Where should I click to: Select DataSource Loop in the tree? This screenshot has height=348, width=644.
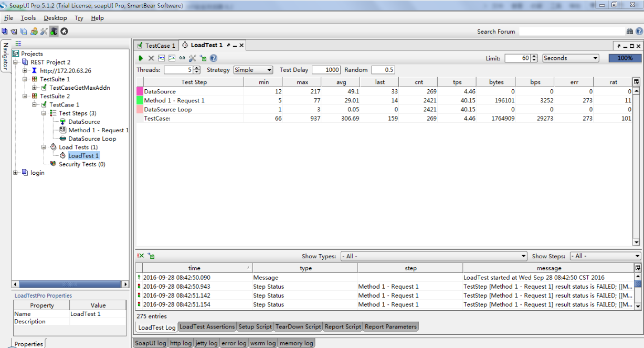(x=92, y=139)
